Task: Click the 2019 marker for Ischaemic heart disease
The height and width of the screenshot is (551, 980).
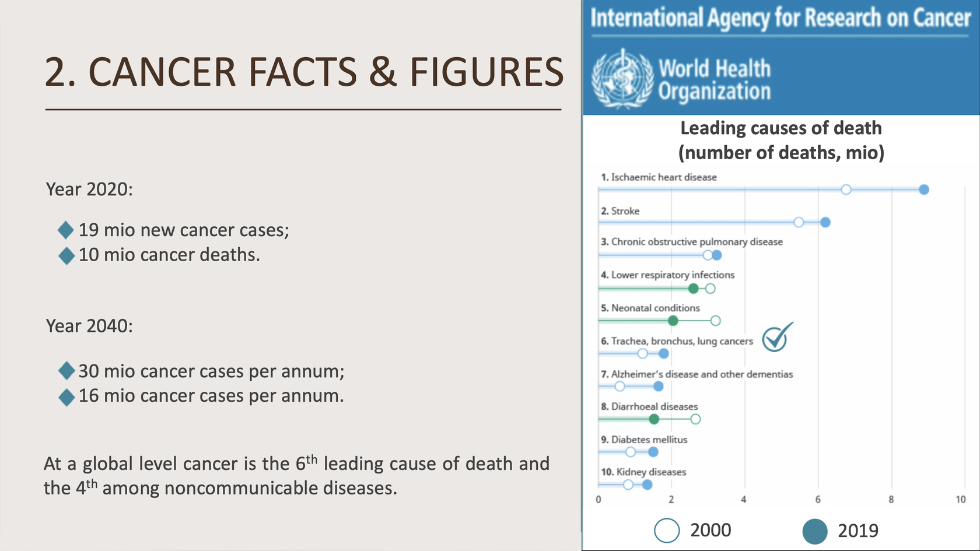Action: coord(924,189)
